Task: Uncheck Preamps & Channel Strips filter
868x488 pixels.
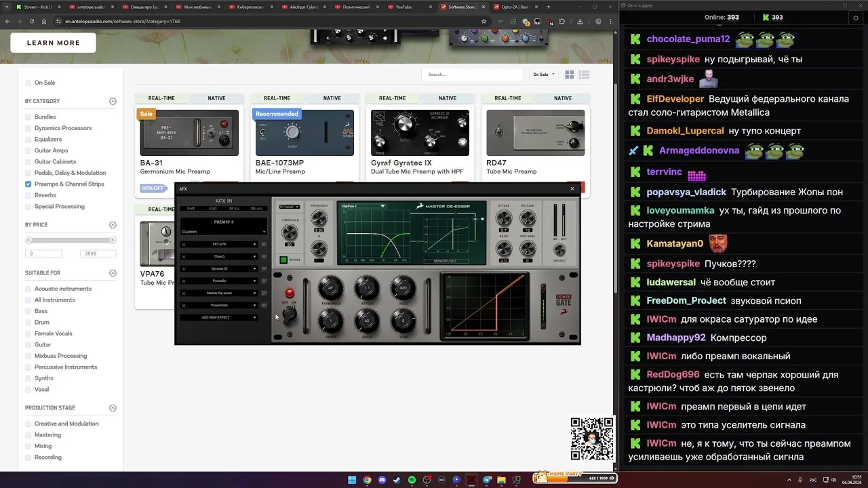Action: (28, 184)
